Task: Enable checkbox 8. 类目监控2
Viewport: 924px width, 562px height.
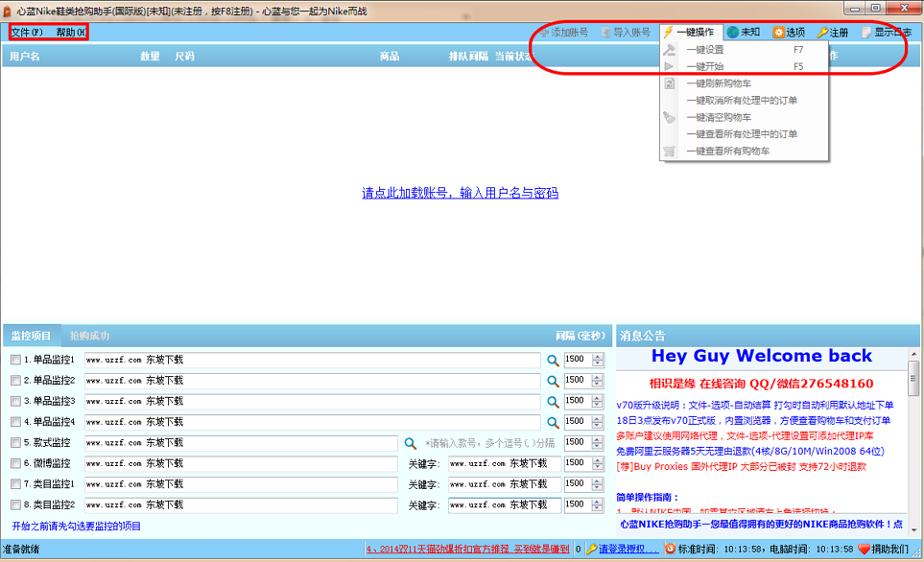Action: pyautogui.click(x=16, y=504)
